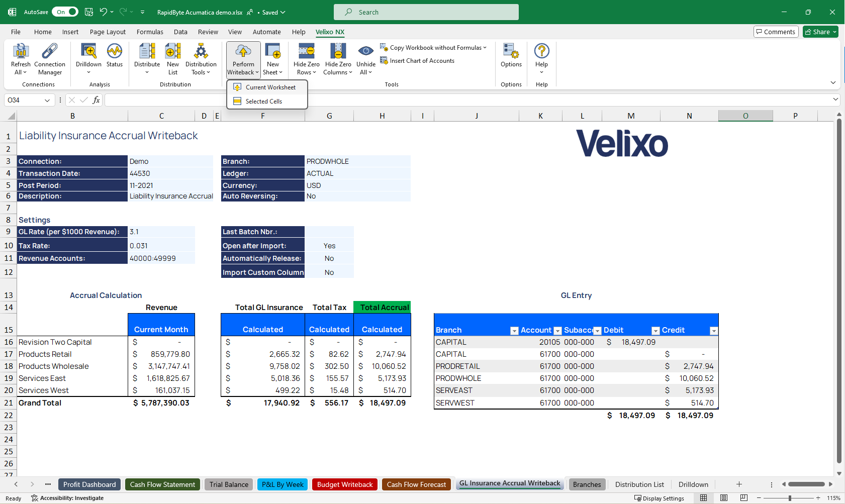Screen dimensions: 845x504
Task: Select column O header
Action: pos(745,116)
